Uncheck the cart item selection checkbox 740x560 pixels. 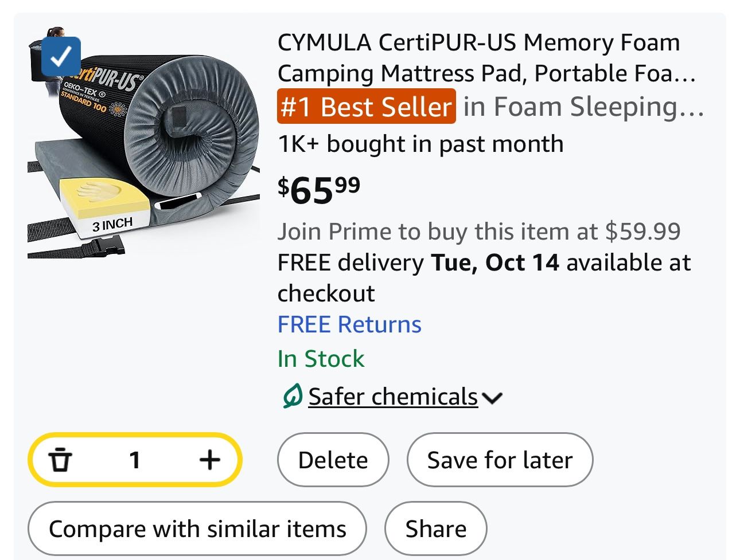tap(61, 57)
